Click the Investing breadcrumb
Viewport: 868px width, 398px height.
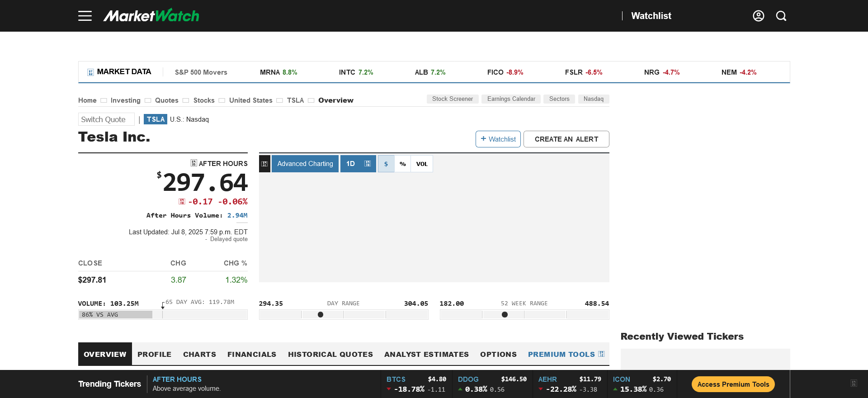(x=126, y=100)
